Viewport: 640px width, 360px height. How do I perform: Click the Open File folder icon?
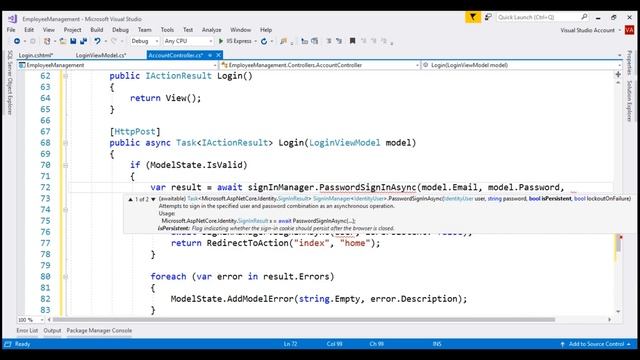(x=62, y=41)
